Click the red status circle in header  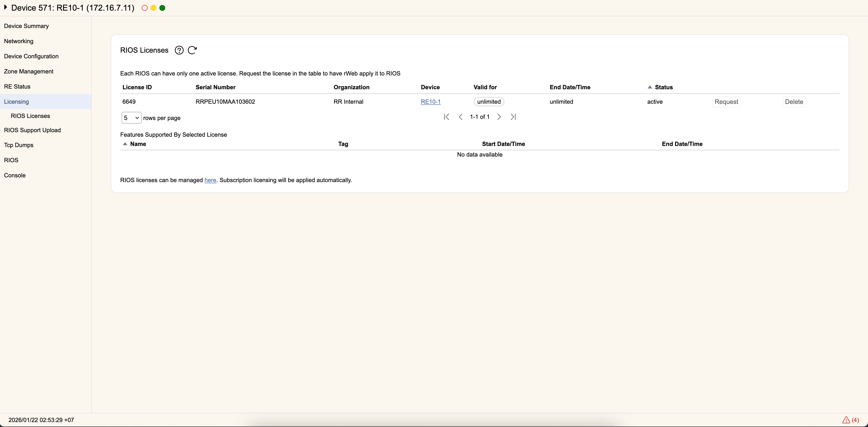(x=145, y=8)
